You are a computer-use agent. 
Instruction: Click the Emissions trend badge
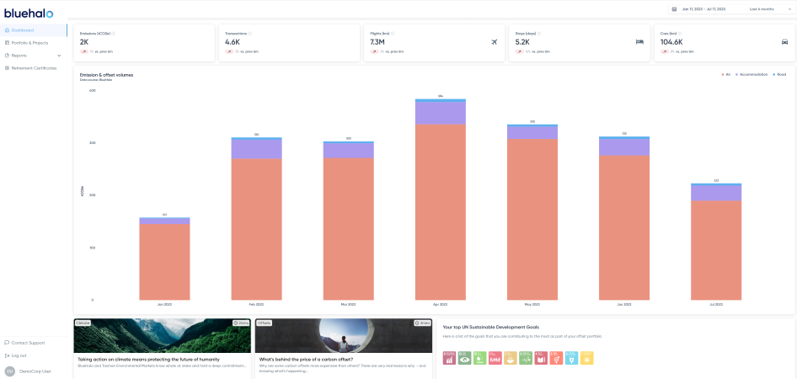[84, 51]
